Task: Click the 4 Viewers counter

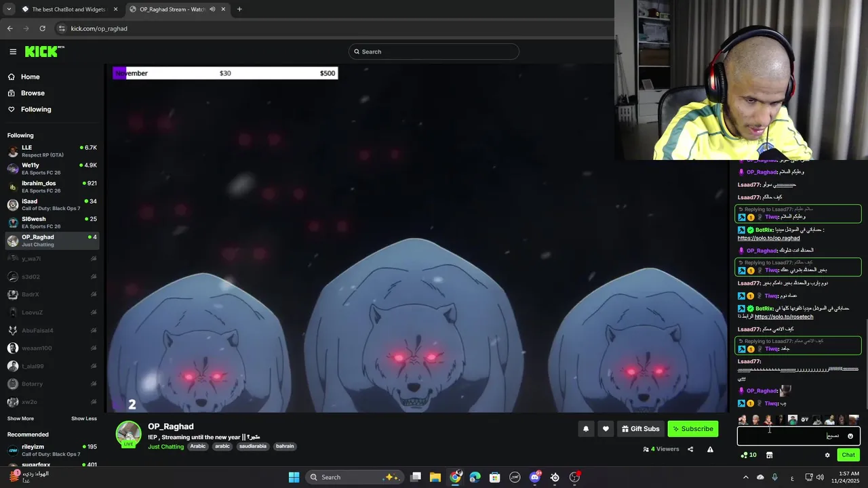Action: [x=661, y=449]
